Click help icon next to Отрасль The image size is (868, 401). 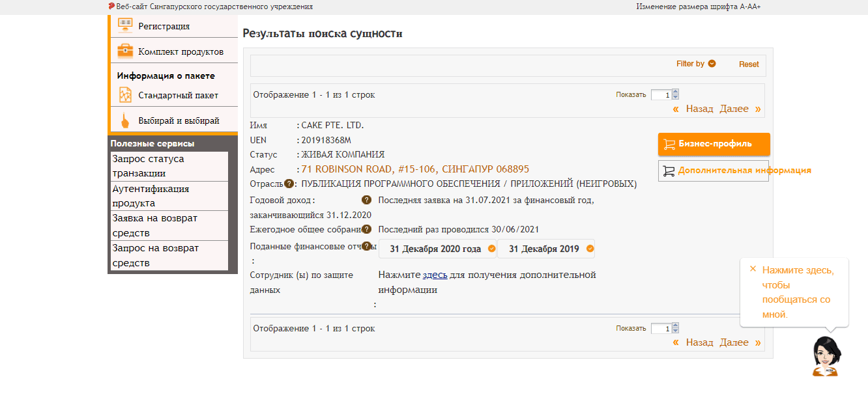pyautogui.click(x=289, y=184)
